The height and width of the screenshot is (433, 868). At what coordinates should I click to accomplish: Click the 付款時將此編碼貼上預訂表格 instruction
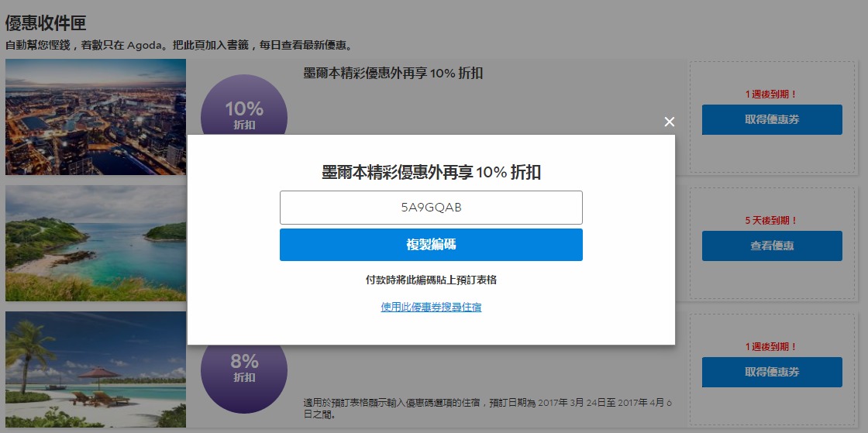431,280
